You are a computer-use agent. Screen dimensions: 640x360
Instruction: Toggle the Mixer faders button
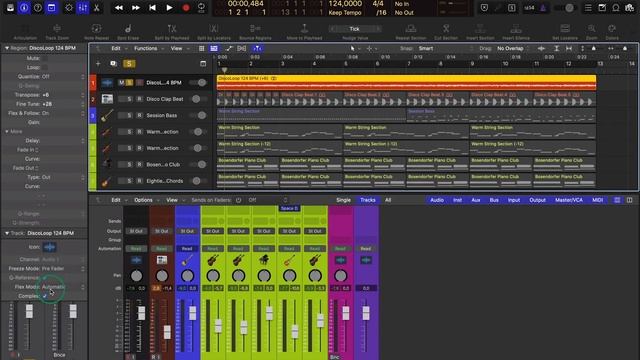tap(82, 8)
